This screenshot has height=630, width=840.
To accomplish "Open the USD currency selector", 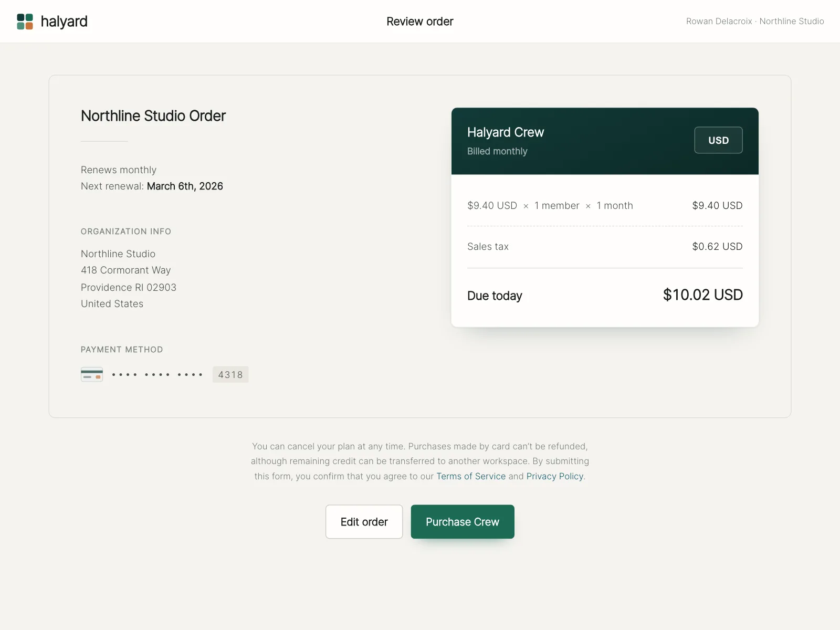I will coord(718,140).
